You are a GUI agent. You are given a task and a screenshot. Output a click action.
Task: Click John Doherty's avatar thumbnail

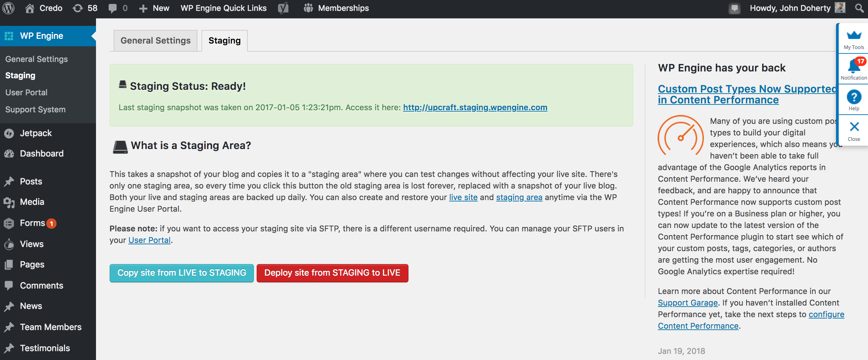pos(840,7)
